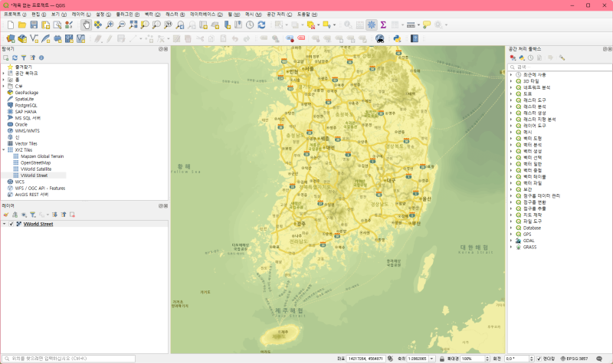Toggle the render checkbox in status bar
The width and height of the screenshot is (613, 364).
pos(539,359)
